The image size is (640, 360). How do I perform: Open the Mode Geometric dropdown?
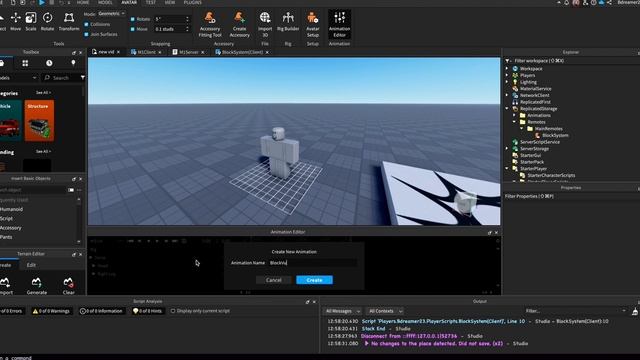(111, 13)
